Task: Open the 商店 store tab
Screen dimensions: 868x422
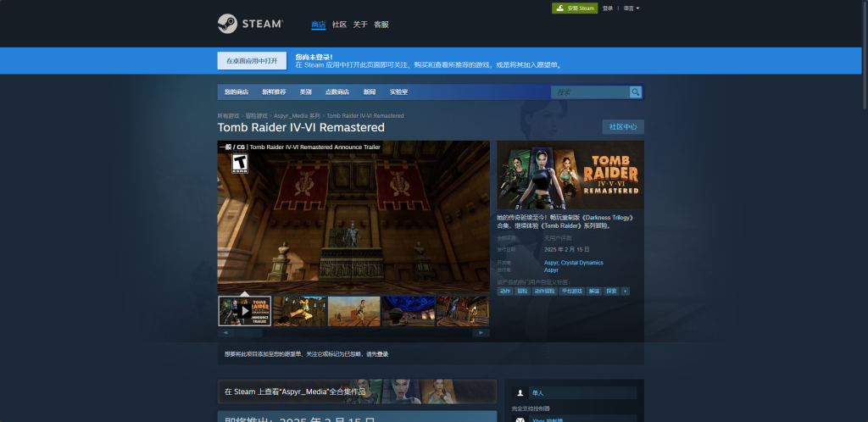Action: tap(319, 25)
